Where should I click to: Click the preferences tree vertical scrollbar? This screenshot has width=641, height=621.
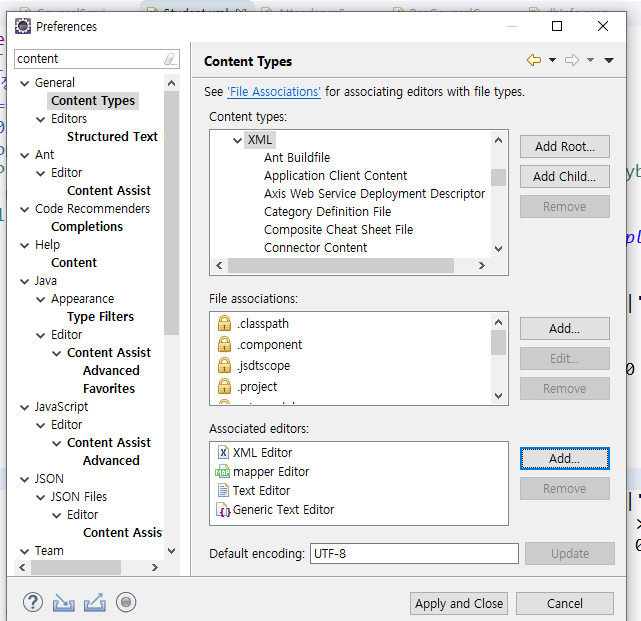point(171,213)
